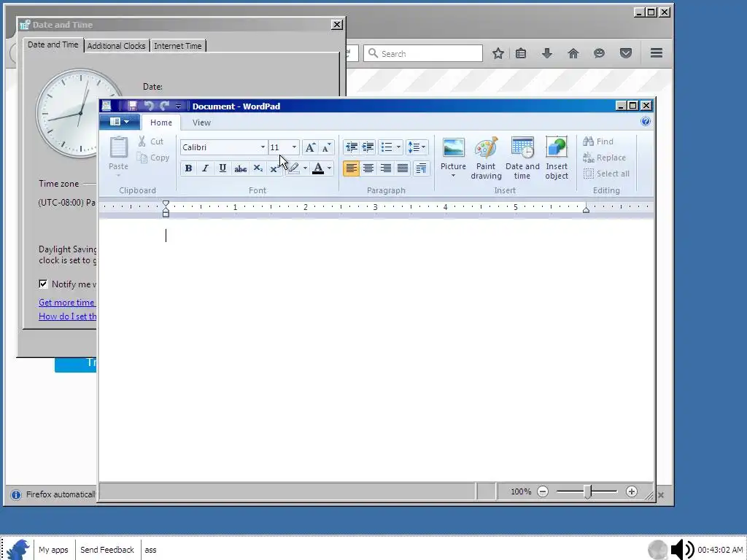This screenshot has height=560, width=747.
Task: Open Paragraph settings icon
Action: [421, 168]
